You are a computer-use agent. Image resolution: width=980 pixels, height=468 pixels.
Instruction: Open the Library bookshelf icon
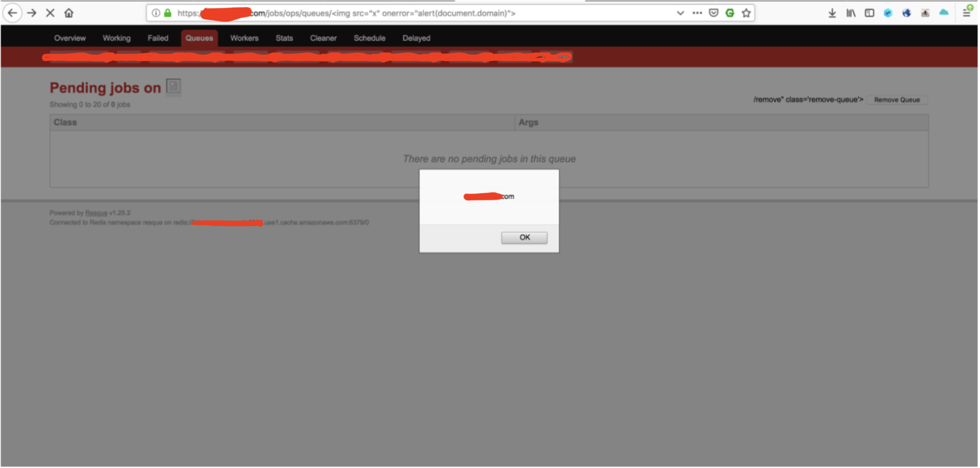(x=851, y=13)
